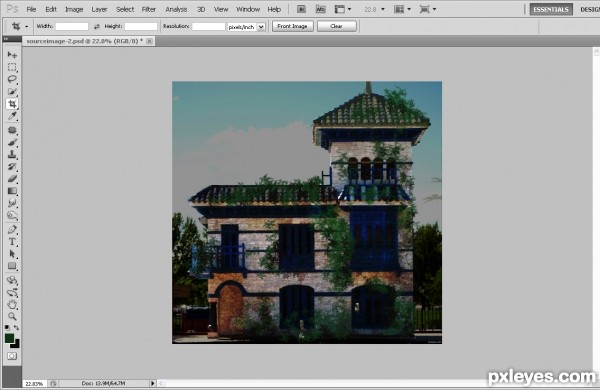Click the crop Height input field
Image resolution: width=600 pixels, height=390 pixels.
pyautogui.click(x=141, y=26)
